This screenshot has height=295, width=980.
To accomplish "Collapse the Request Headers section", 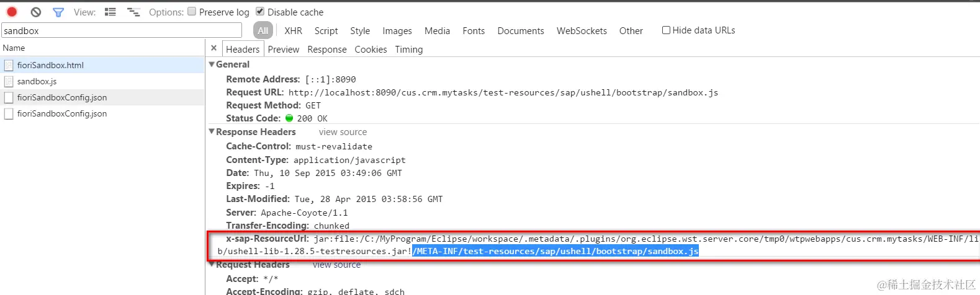I will click(212, 265).
